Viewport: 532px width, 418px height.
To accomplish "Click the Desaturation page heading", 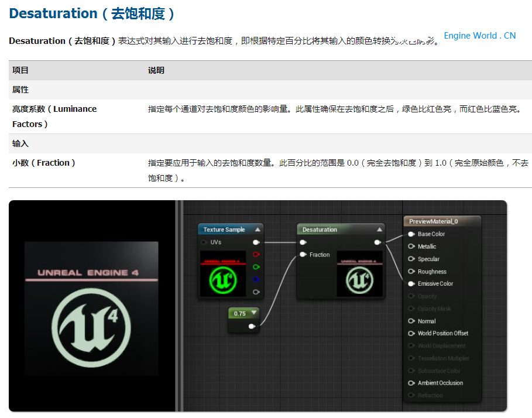I will point(92,13).
